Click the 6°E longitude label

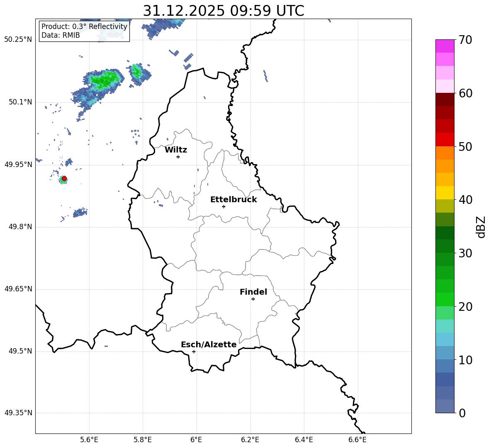[x=196, y=440]
